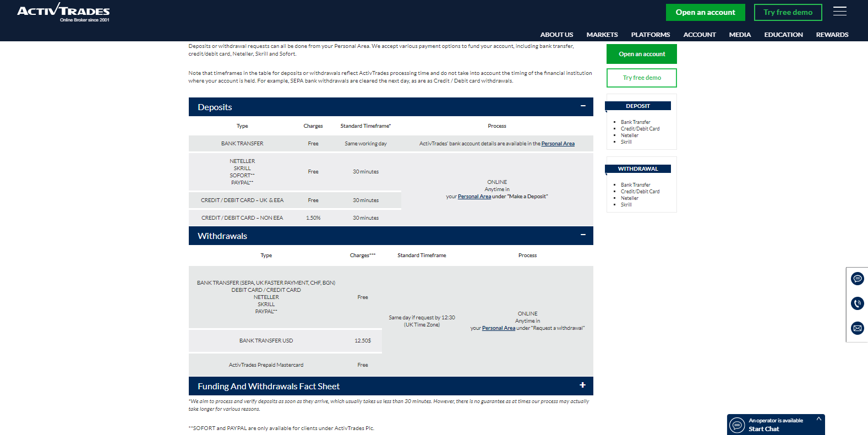Click Neteller under sidebar DEPOSIT
The width and height of the screenshot is (868, 435).
(630, 135)
